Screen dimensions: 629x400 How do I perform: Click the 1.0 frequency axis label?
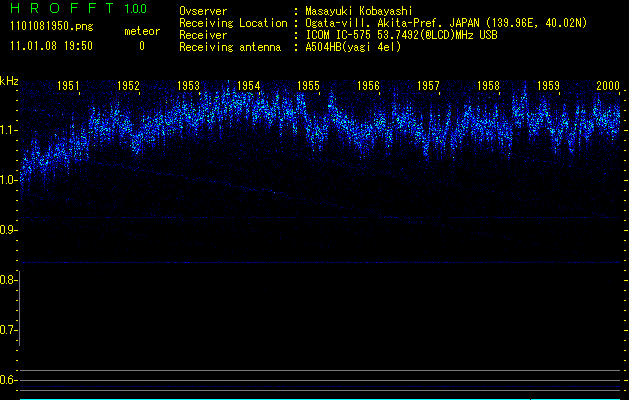[x=7, y=180]
